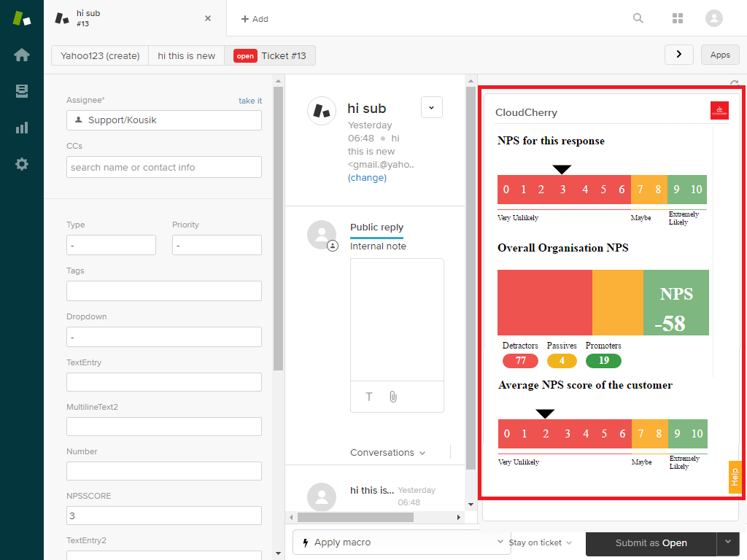
Task: Open the Reporting bar chart icon
Action: (x=22, y=128)
